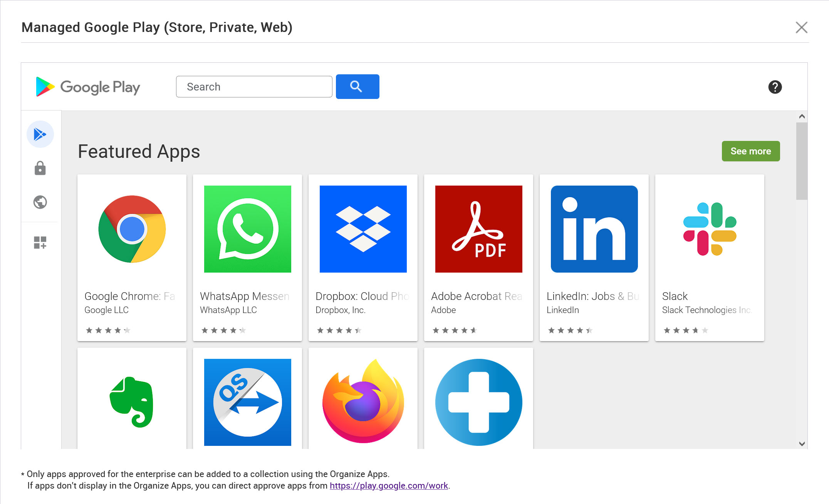The height and width of the screenshot is (504, 829).
Task: Open Firefox browser app page
Action: pyautogui.click(x=363, y=402)
